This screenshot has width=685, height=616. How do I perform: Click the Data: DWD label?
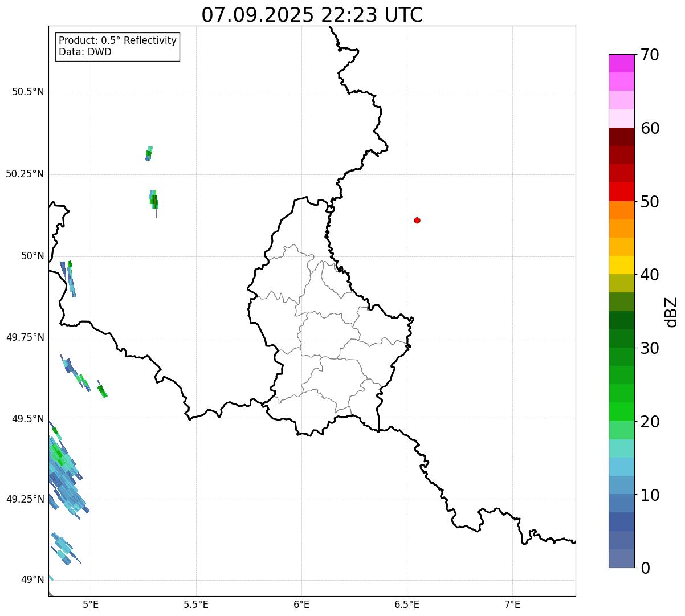coord(85,52)
